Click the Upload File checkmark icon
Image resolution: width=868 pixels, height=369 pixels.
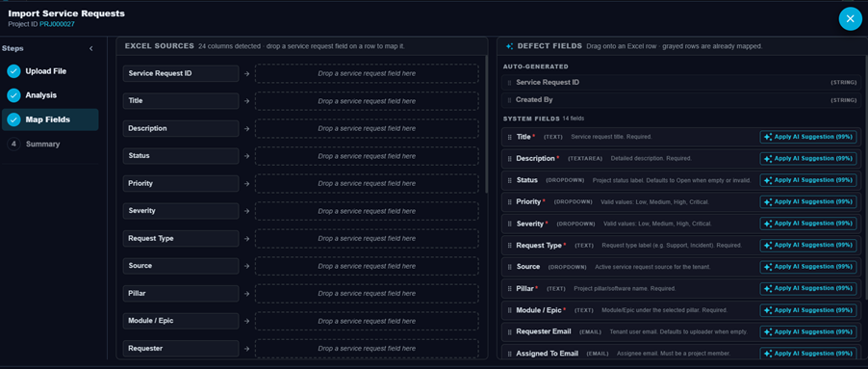13,71
